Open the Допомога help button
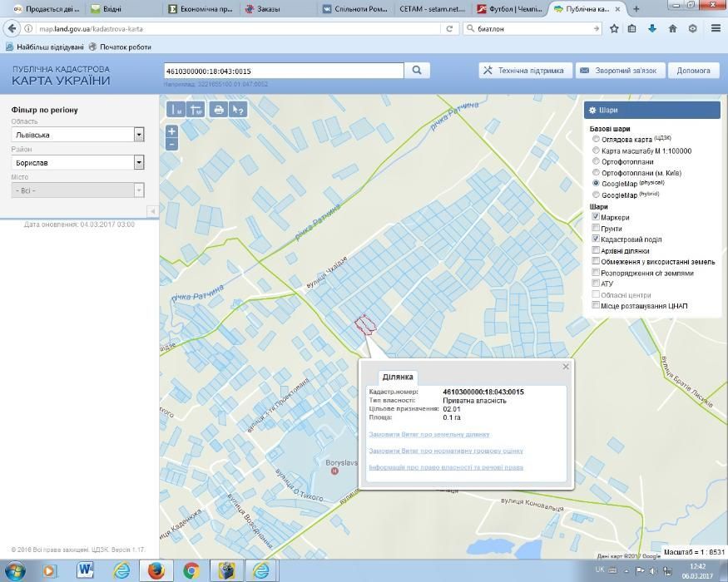 coord(694,71)
